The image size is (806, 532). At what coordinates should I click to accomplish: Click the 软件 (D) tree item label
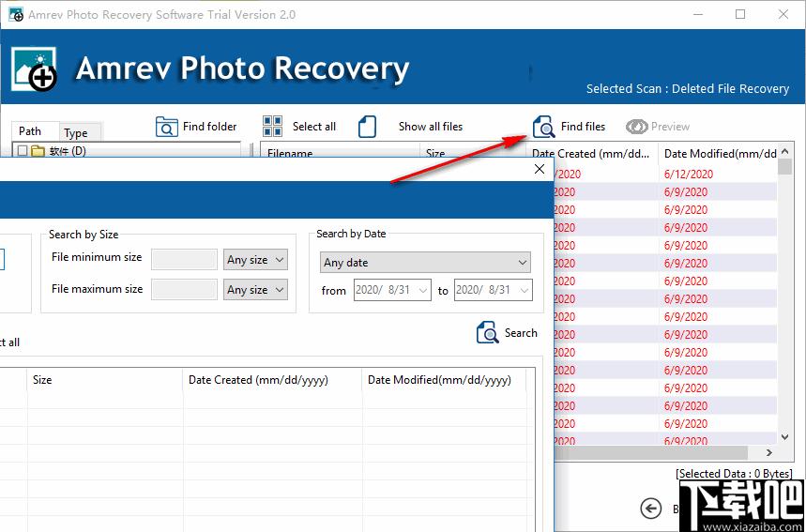(68, 151)
